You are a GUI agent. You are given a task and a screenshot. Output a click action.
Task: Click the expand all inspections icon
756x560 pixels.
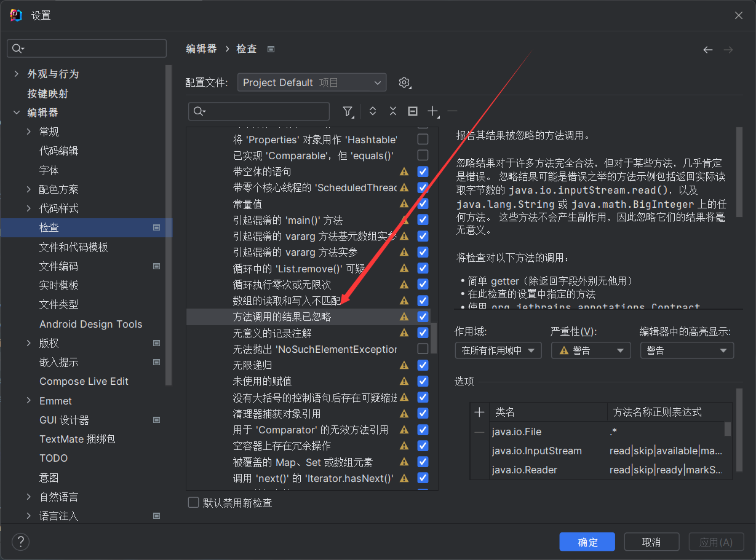point(372,111)
